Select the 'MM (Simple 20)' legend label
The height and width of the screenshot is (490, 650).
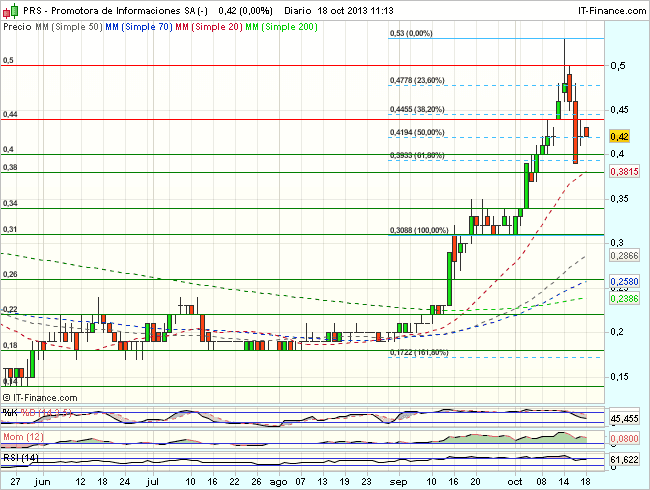(209, 27)
